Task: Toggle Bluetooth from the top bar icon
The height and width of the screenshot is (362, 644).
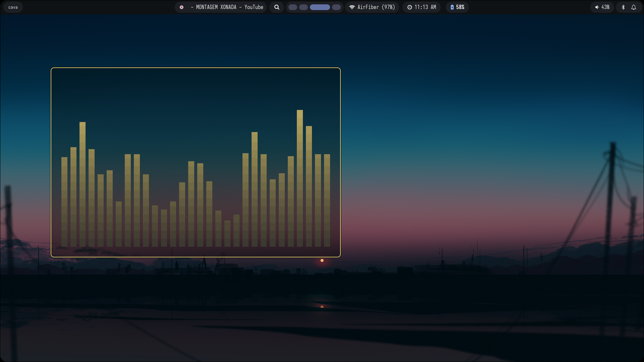Action: (623, 7)
